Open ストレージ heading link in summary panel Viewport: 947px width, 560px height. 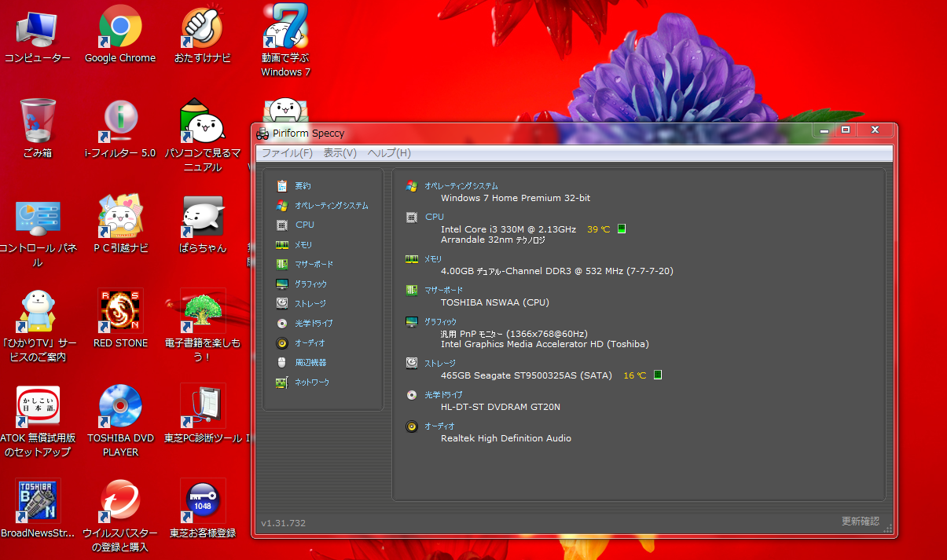click(439, 363)
